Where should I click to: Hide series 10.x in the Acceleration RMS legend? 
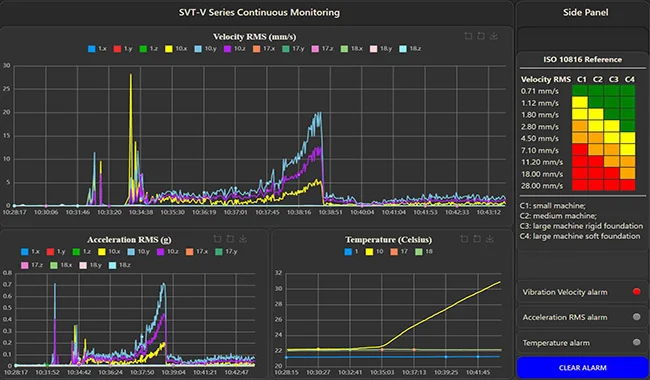point(109,252)
